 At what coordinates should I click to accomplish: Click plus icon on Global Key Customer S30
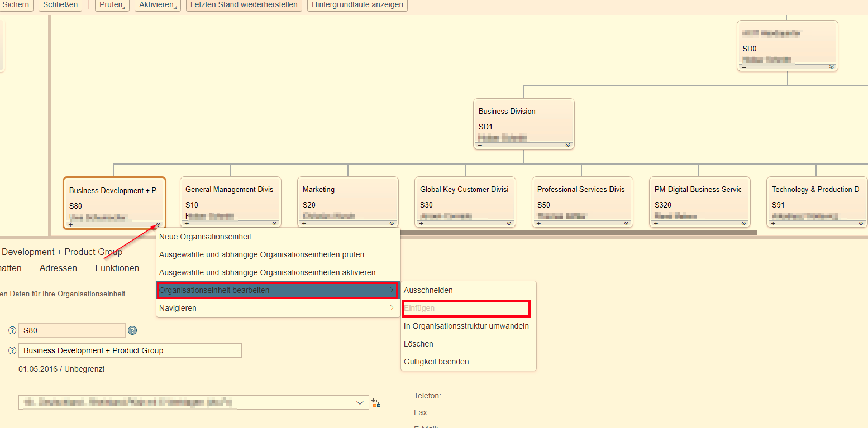pos(422,223)
